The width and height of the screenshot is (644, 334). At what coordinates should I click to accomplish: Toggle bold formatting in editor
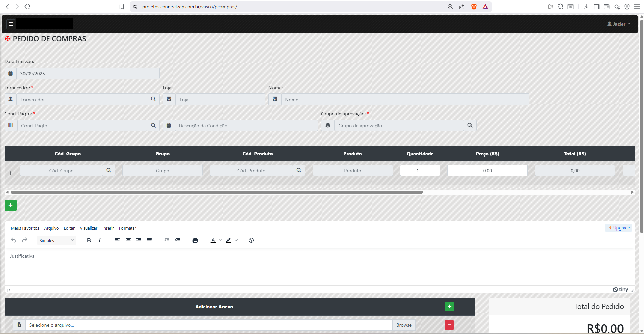[x=89, y=240]
